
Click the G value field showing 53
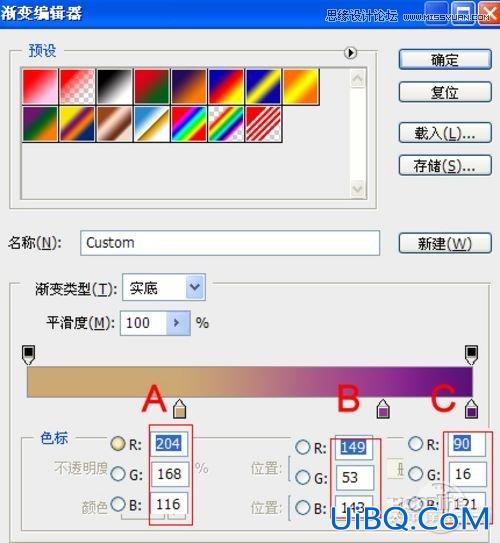(x=355, y=478)
